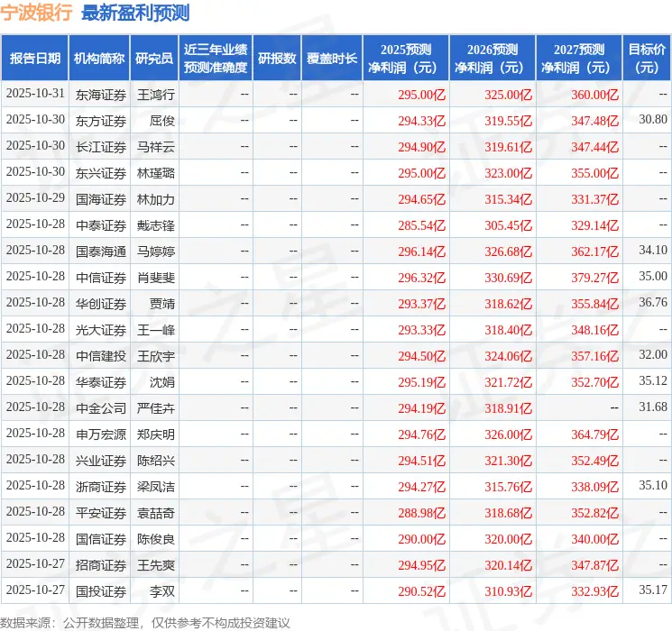Select the 中信建投 institution cell

[101, 356]
